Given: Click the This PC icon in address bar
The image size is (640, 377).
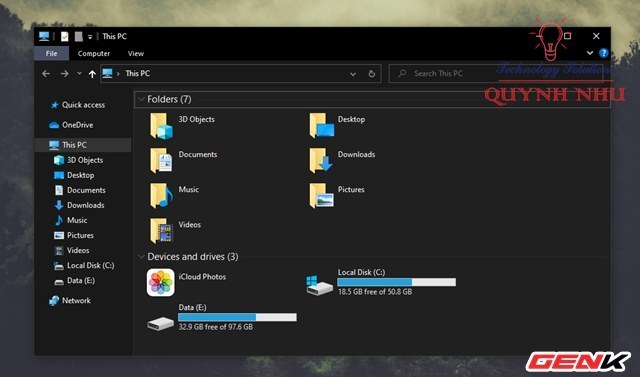Looking at the screenshot, I should point(107,73).
